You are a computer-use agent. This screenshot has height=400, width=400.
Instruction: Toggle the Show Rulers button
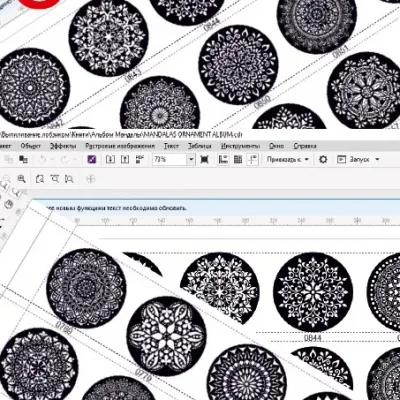tap(223, 159)
